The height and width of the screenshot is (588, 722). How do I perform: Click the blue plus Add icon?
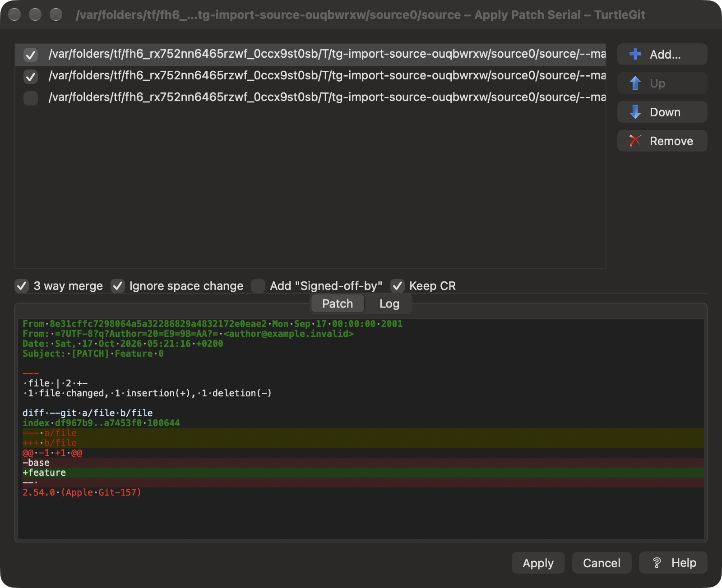(x=635, y=54)
